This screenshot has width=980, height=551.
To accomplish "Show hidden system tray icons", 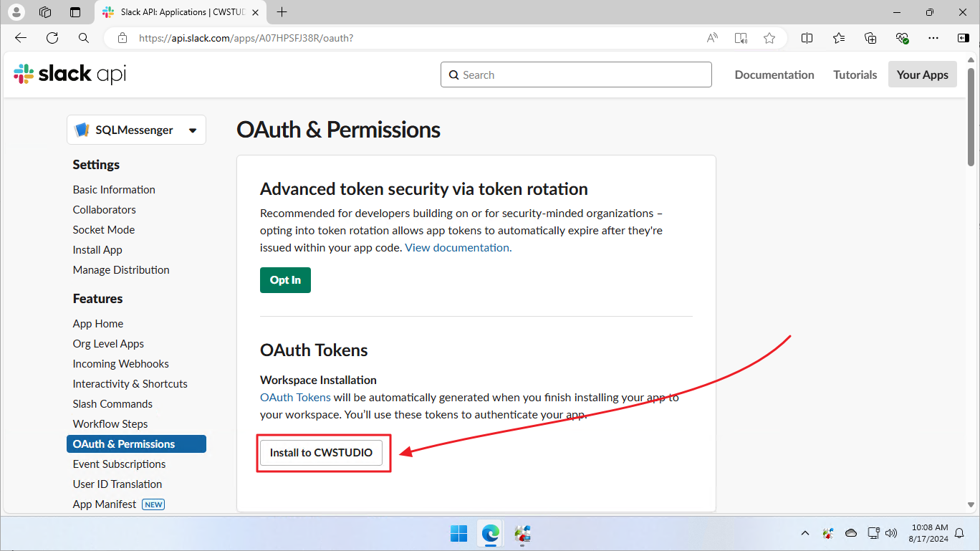I will pos(804,533).
